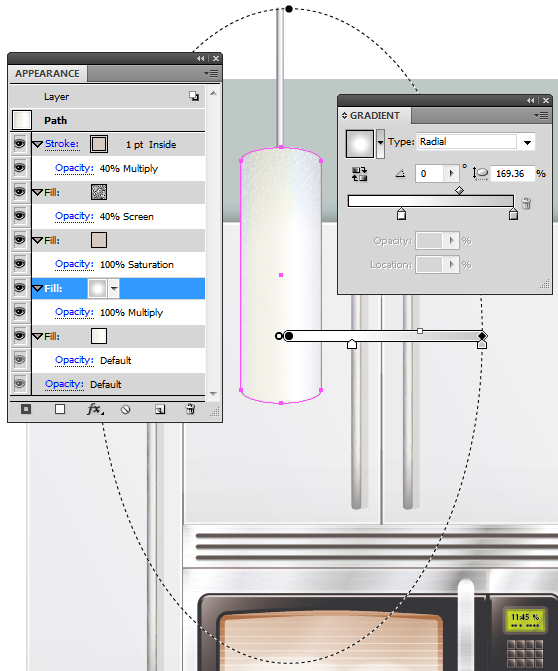Collapse the bottom Fill disclosure triangle

click(38, 336)
